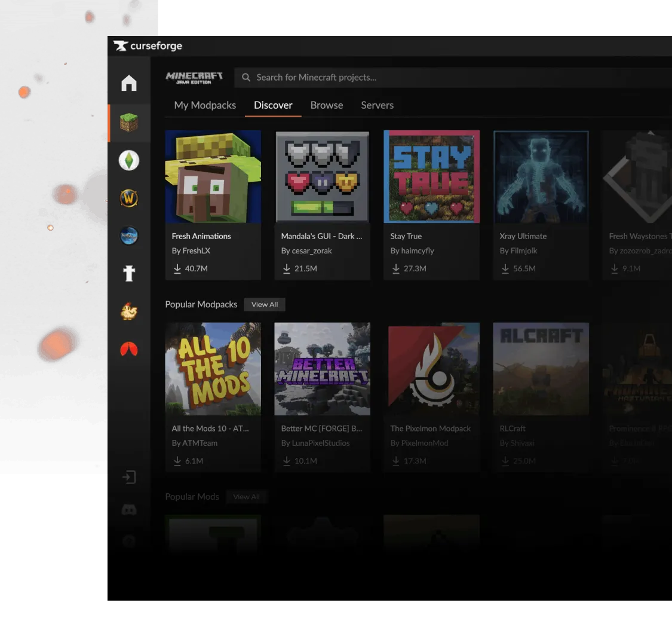Click the curseforge logo in title bar

click(x=148, y=46)
